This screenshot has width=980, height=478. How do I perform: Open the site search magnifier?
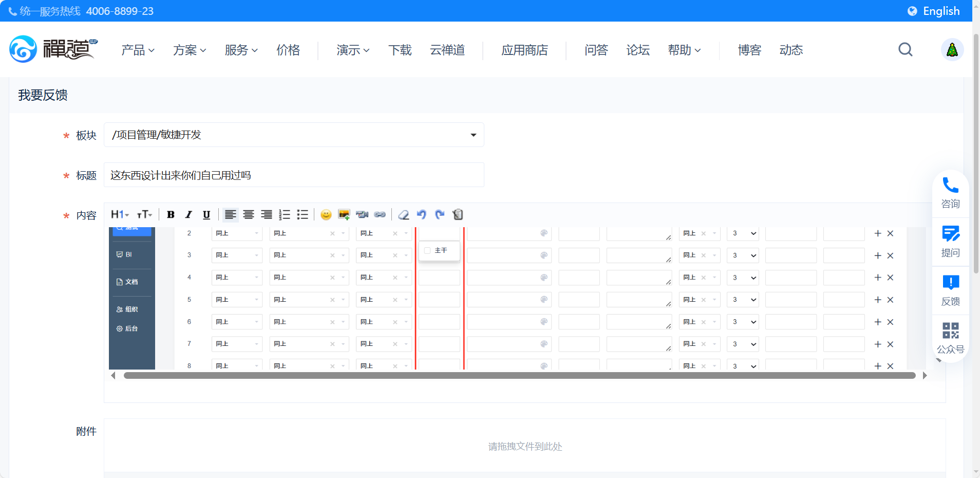(906, 50)
